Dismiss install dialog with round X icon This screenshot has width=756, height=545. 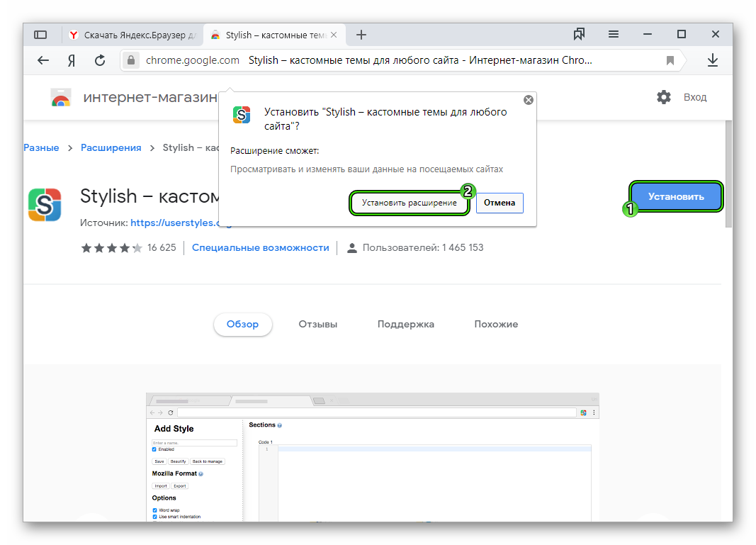(x=529, y=100)
